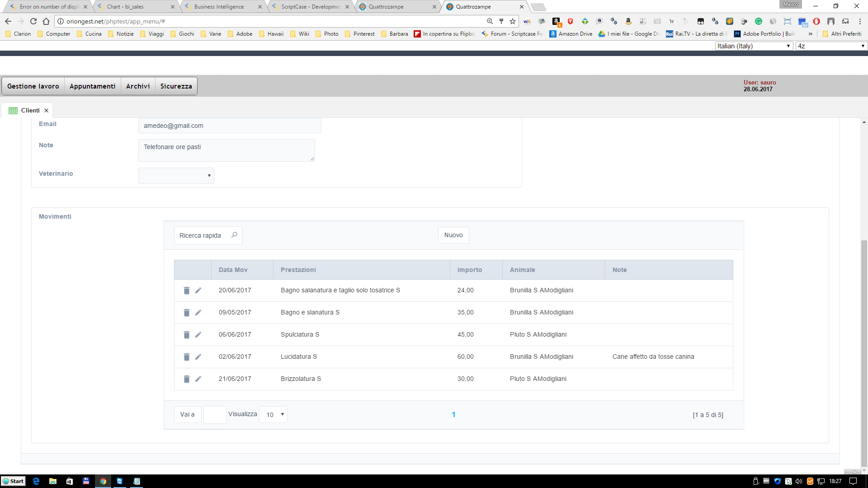Go to page 1 link
868x488 pixels.
coord(453,414)
